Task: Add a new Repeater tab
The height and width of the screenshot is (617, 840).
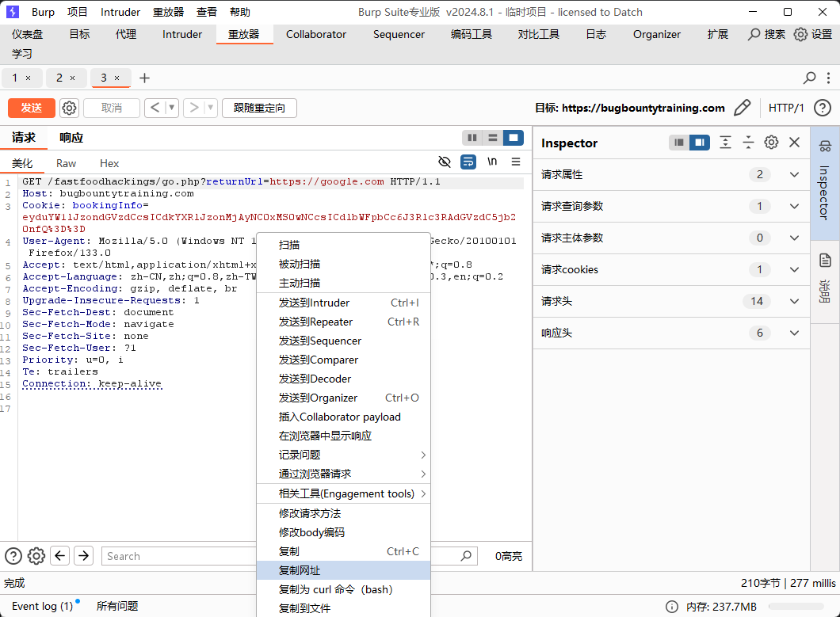Action: [145, 78]
